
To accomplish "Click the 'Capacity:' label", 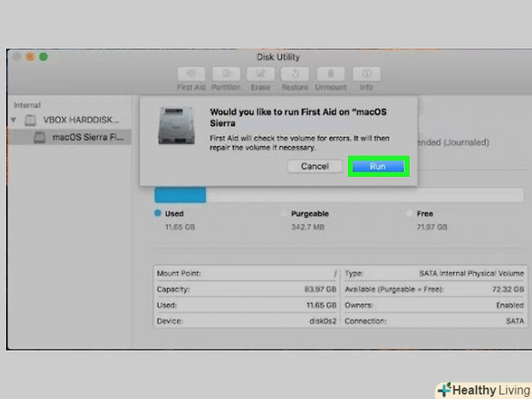I will pyautogui.click(x=173, y=289).
